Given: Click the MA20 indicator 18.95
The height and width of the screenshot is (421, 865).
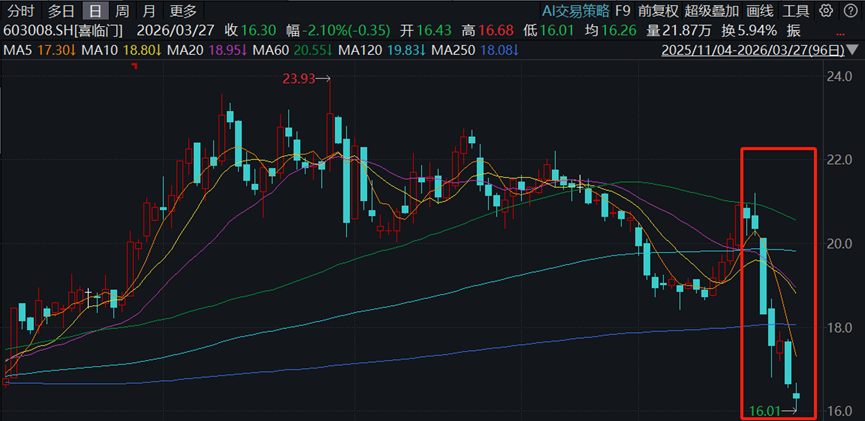Looking at the screenshot, I should click(x=227, y=51).
